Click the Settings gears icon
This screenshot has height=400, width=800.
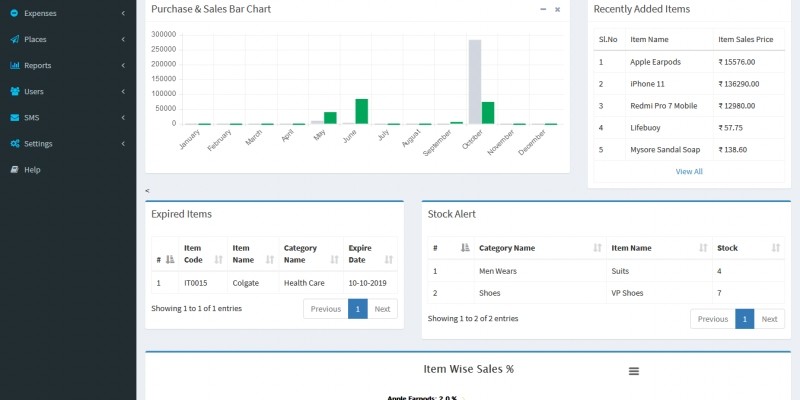point(14,143)
